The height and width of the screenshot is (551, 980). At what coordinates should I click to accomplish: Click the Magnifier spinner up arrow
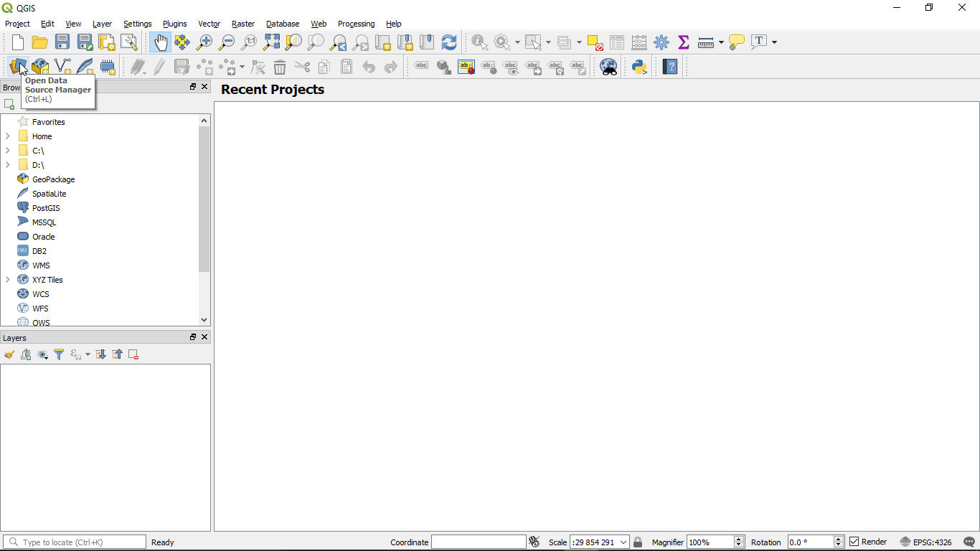point(739,539)
